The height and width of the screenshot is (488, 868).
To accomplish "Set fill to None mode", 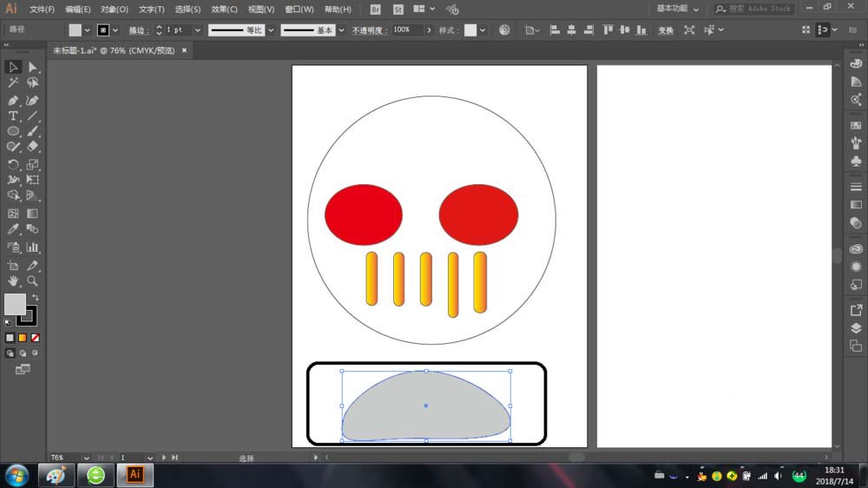I will [36, 338].
